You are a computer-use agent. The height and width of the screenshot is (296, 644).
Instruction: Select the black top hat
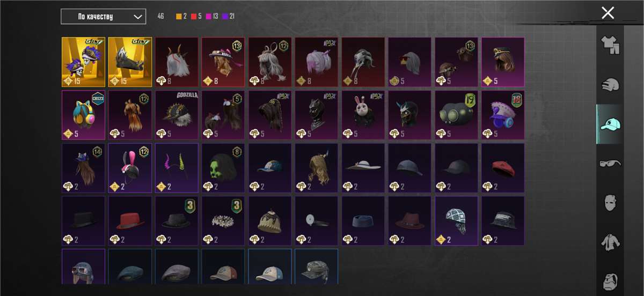[83, 220]
